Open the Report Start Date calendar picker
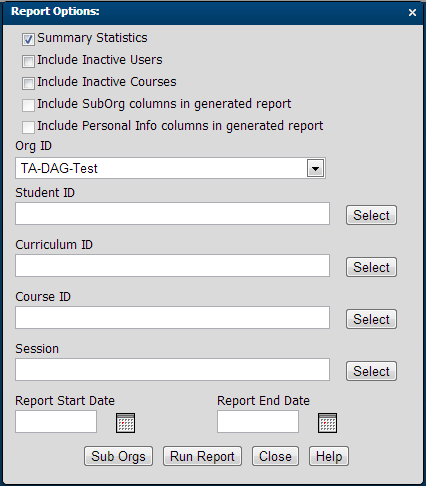 tap(125, 423)
